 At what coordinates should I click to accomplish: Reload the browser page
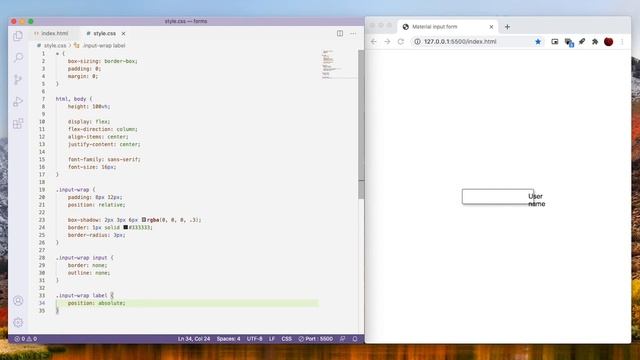point(401,42)
